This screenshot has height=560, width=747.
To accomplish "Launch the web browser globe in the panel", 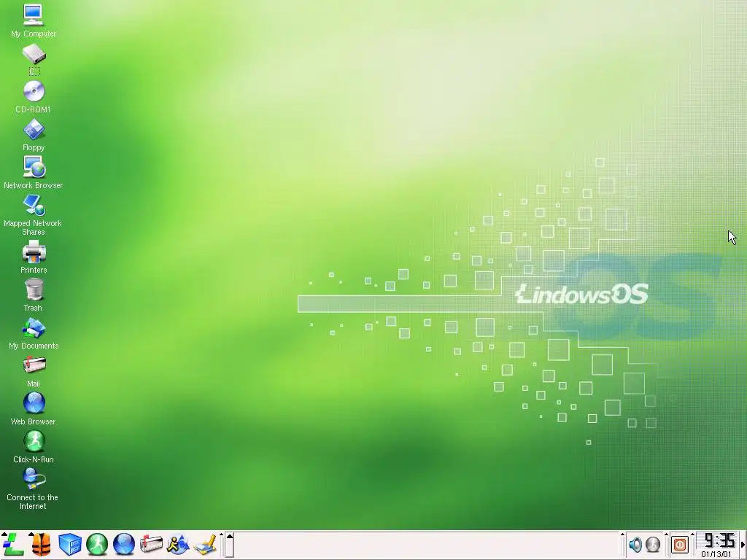I will 124,544.
